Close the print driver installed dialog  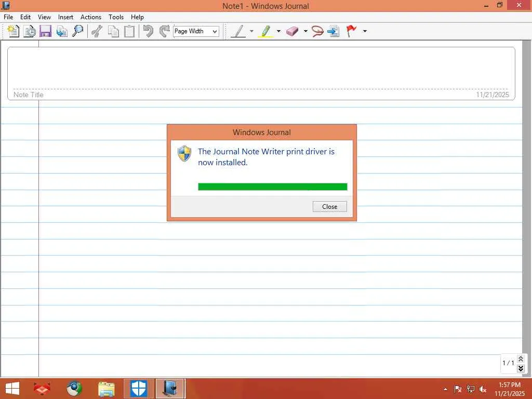329,207
